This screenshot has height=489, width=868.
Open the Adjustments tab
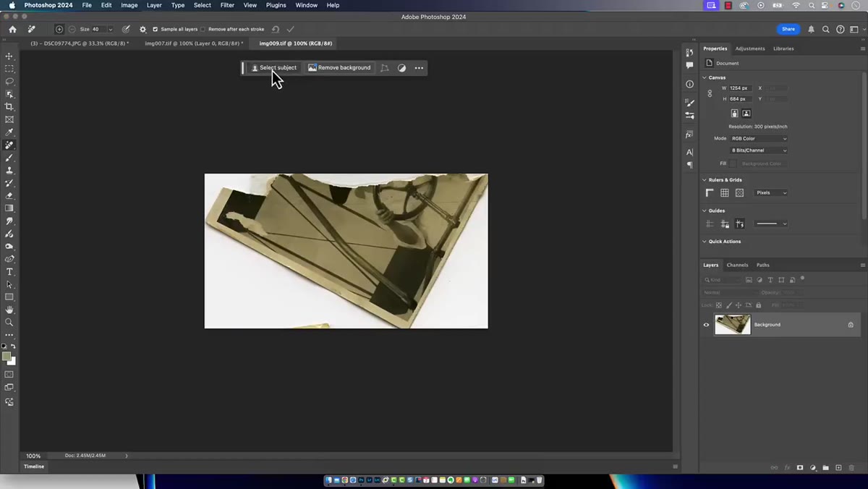point(750,48)
